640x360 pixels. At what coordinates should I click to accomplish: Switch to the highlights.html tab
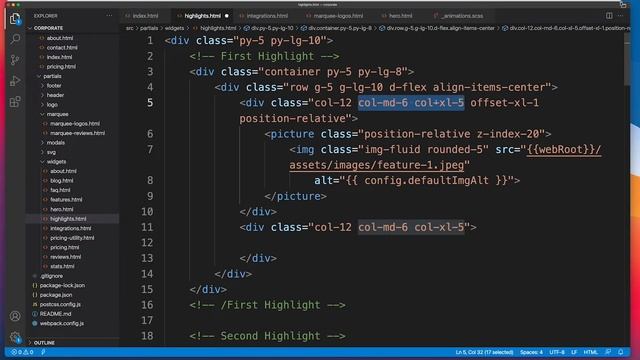point(202,16)
